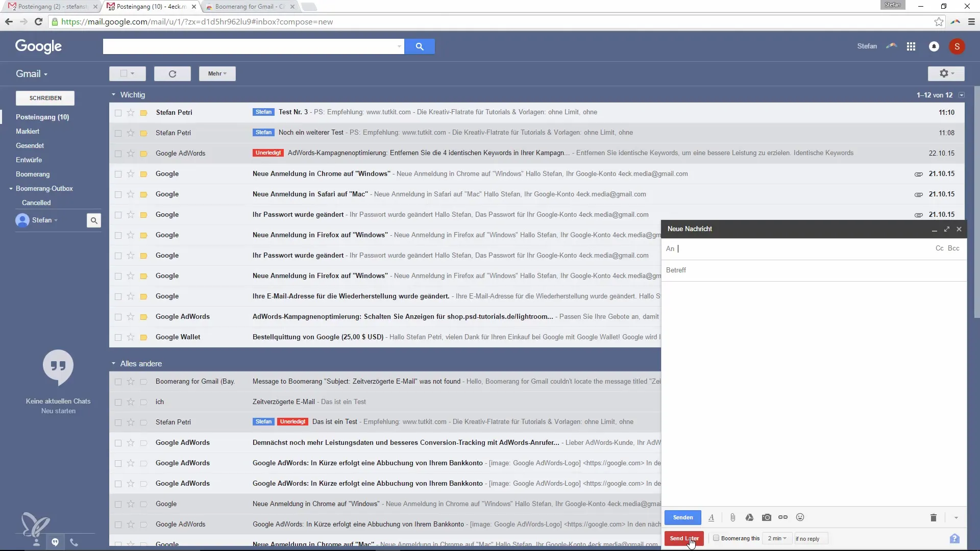Show the Bcc field in compose

pos(953,248)
